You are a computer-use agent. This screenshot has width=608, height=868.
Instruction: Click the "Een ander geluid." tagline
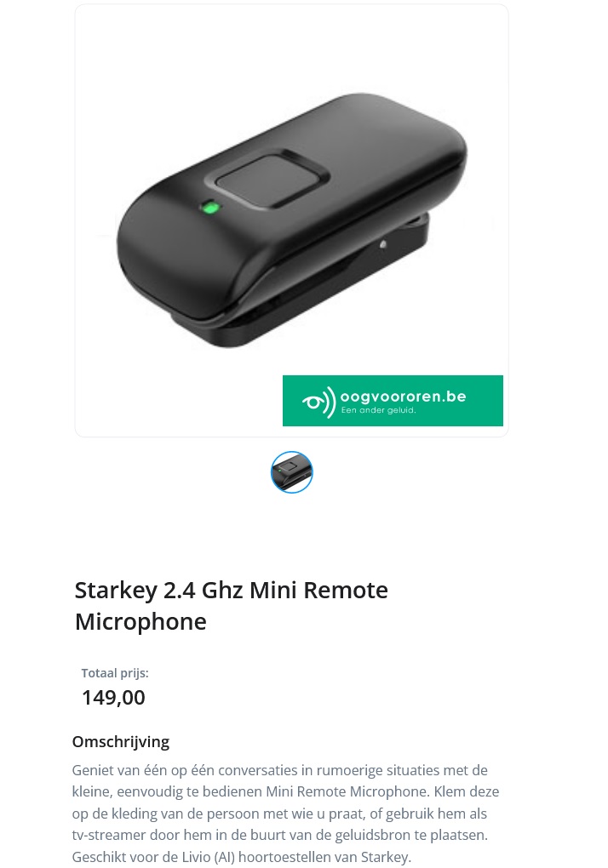pos(378,410)
